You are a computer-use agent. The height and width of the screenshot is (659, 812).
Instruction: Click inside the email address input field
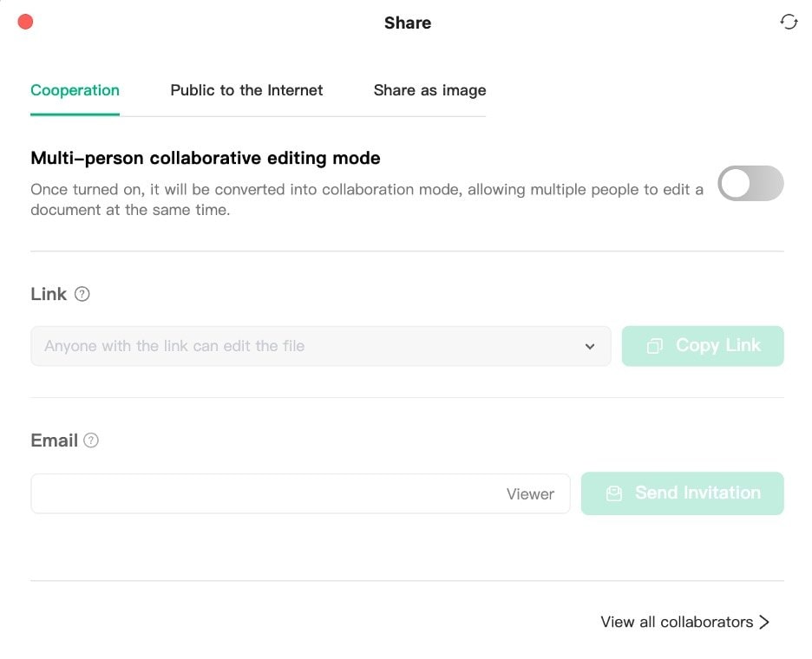[260, 493]
